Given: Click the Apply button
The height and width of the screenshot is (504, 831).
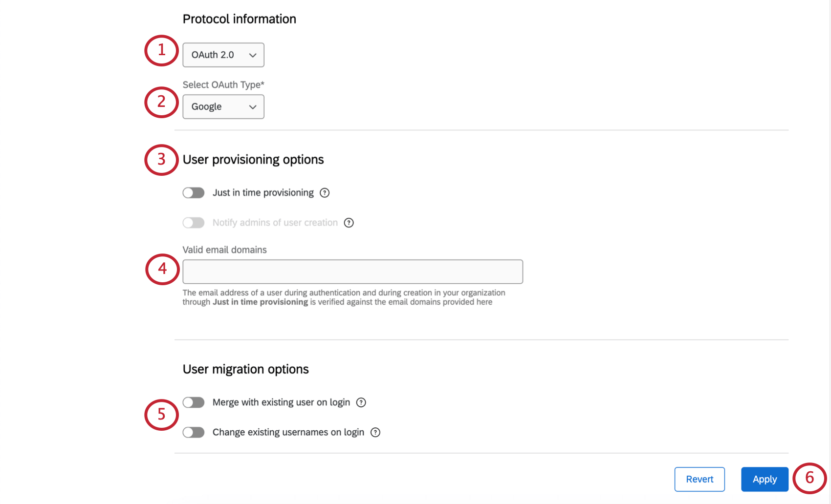Looking at the screenshot, I should tap(764, 479).
